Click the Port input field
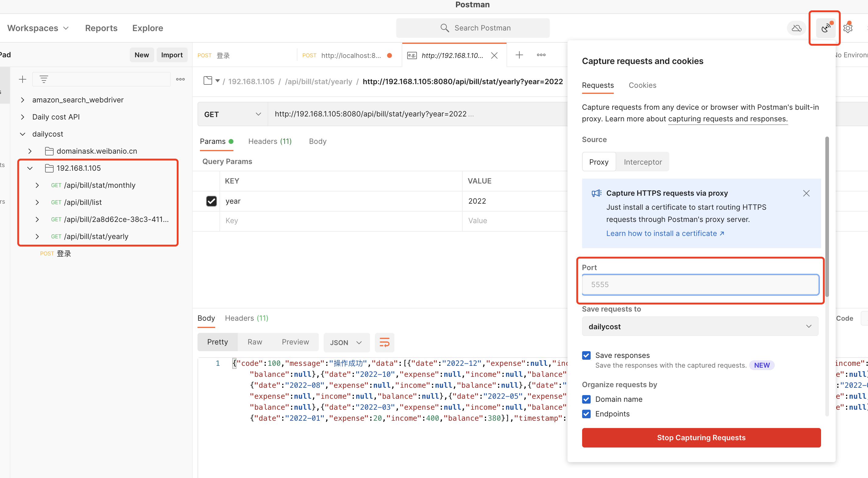The width and height of the screenshot is (868, 478). tap(700, 285)
